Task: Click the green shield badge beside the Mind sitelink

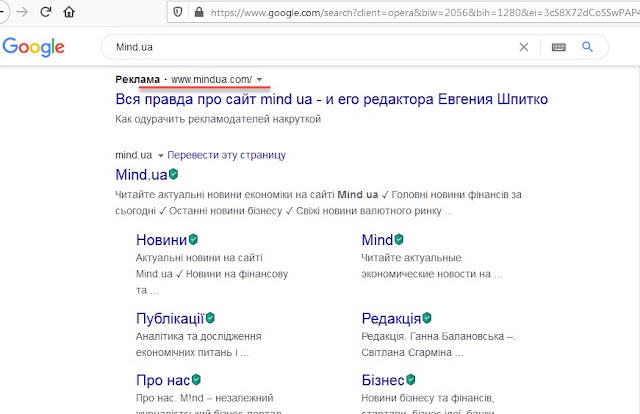Action: pos(399,239)
